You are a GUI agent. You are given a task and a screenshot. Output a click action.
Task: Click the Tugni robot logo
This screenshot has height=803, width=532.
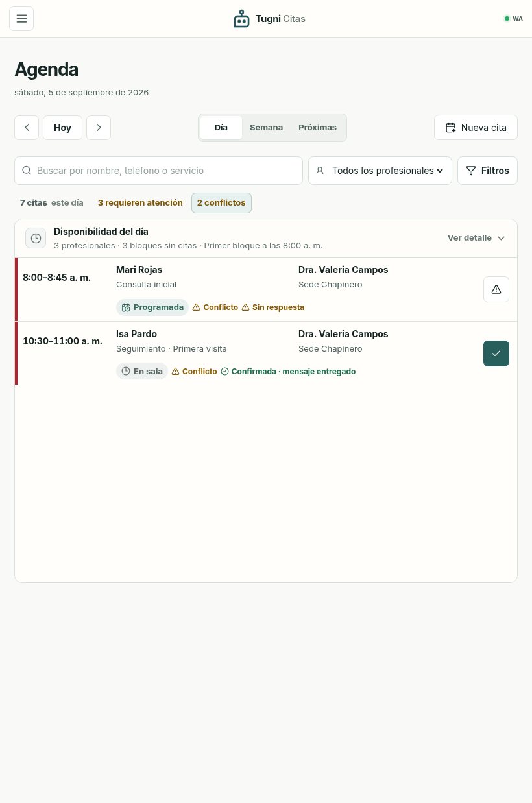coord(241,19)
